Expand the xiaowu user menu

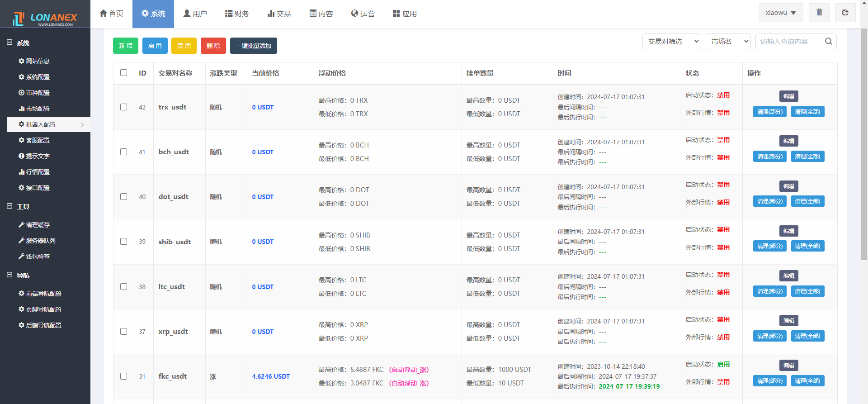[x=780, y=13]
